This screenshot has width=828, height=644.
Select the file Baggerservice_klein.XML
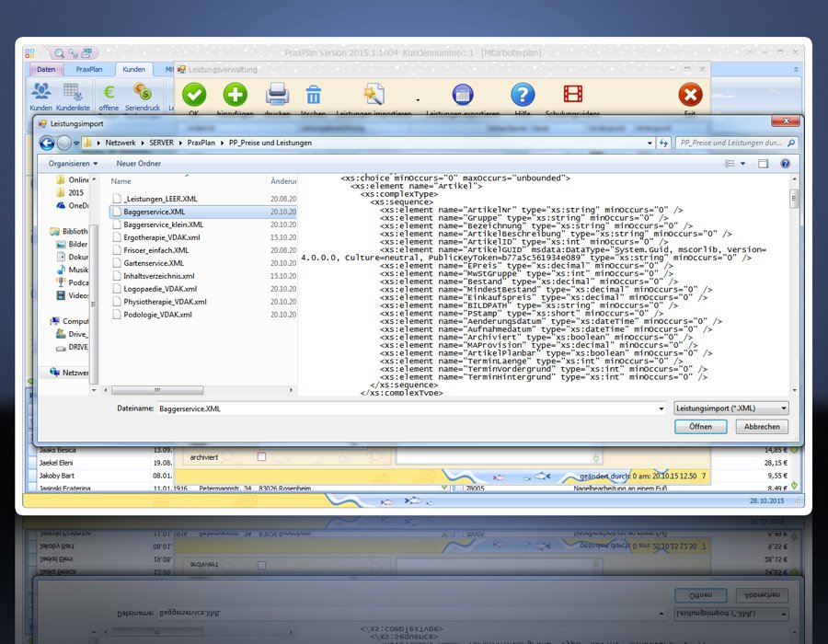(163, 224)
